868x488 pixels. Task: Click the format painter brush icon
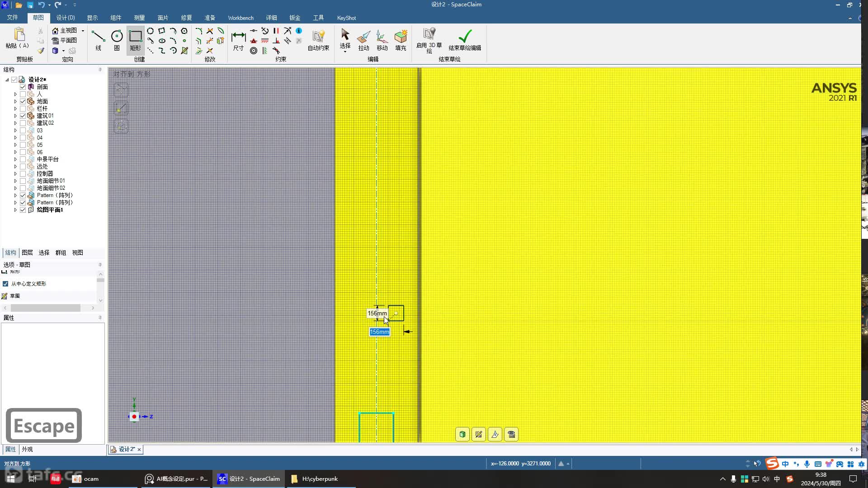pyautogui.click(x=41, y=51)
